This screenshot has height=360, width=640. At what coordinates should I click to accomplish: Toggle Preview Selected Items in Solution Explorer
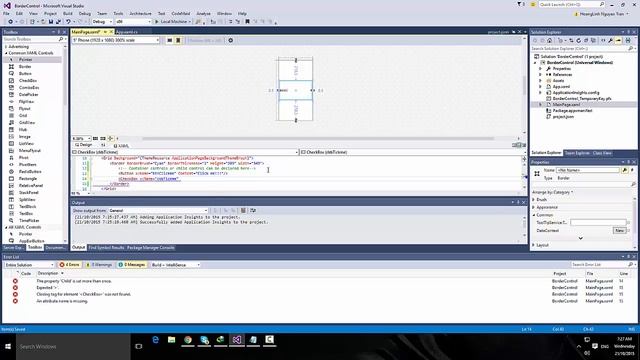pyautogui.click(x=619, y=40)
